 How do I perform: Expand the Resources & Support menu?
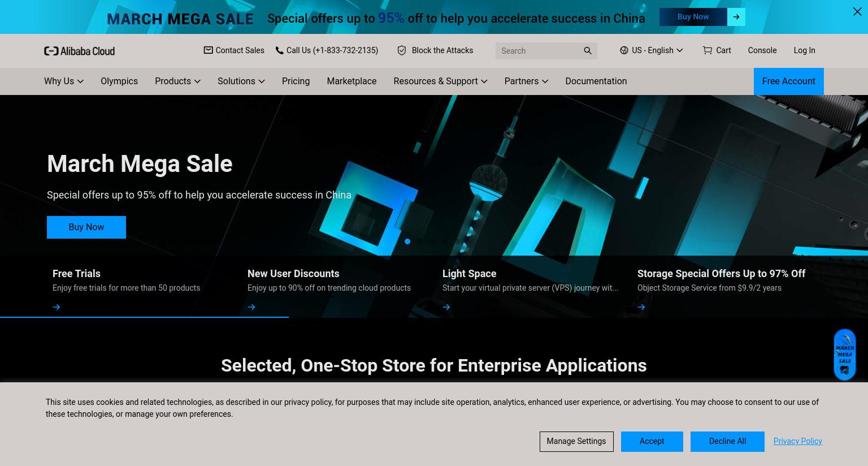[x=440, y=81]
